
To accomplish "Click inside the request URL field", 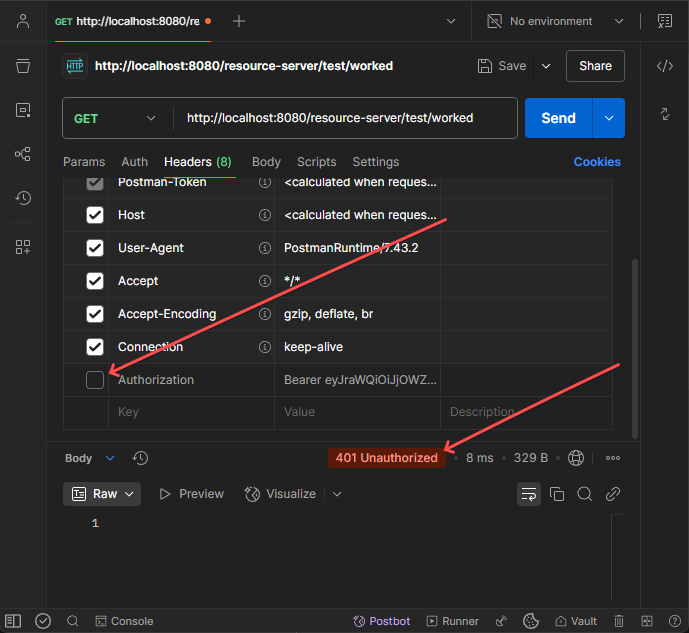I will point(345,118).
